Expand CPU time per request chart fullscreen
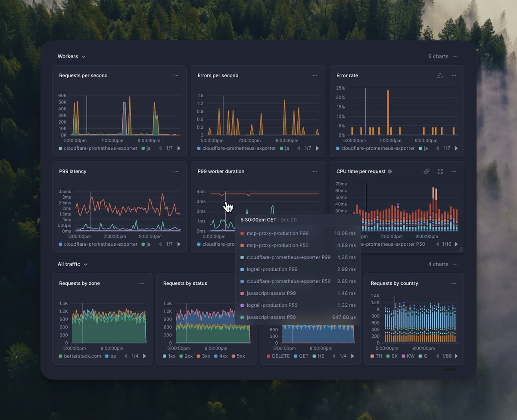Image resolution: width=517 pixels, height=420 pixels. pyautogui.click(x=440, y=171)
